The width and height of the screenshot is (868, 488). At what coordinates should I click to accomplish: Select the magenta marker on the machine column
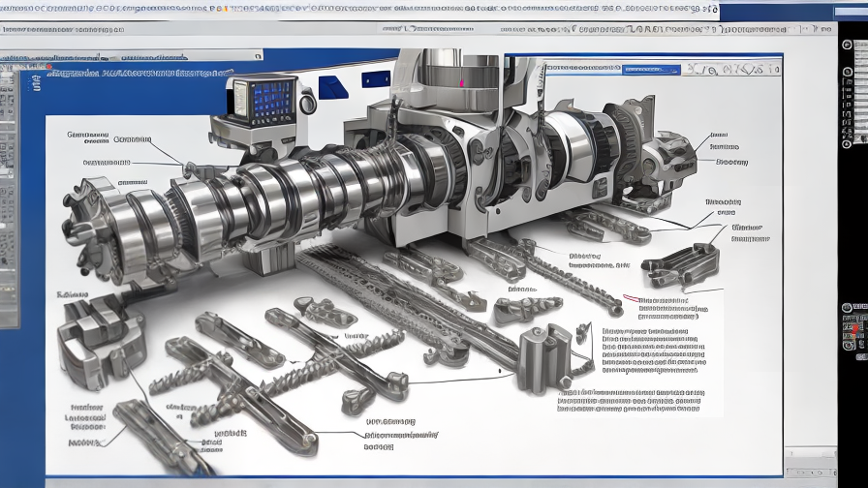tap(462, 83)
